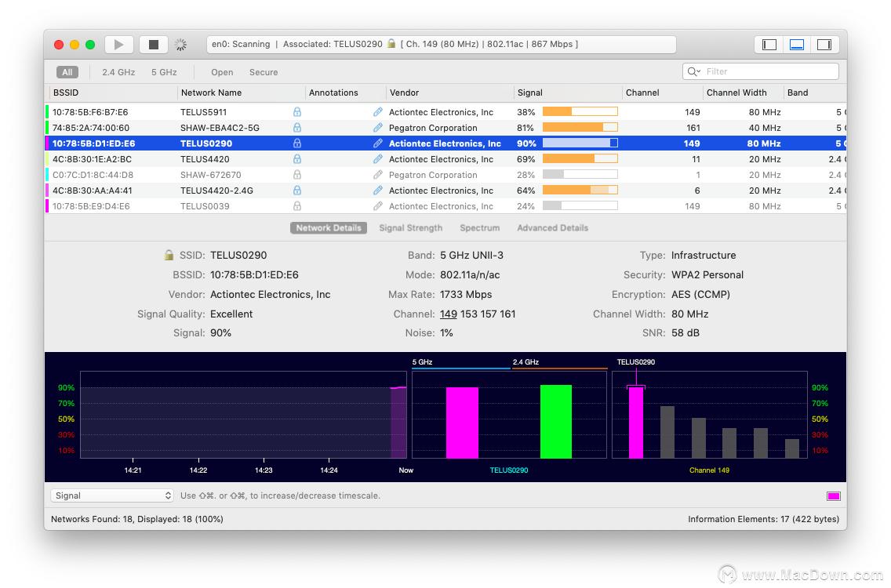Select the SHAW-672670 network row
This screenshot has width=891, height=588.
[446, 175]
